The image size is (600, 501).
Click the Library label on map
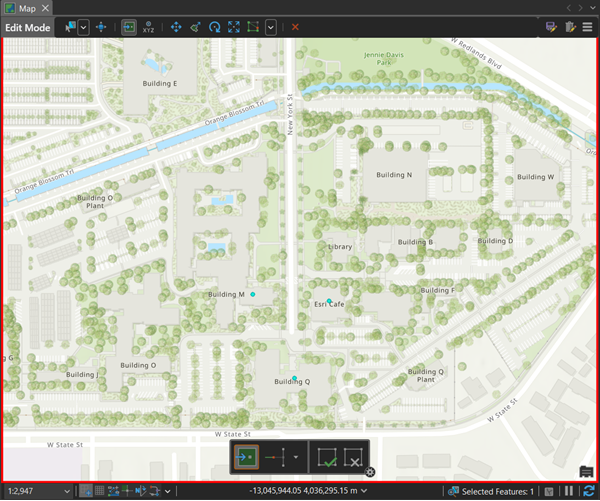(x=340, y=247)
